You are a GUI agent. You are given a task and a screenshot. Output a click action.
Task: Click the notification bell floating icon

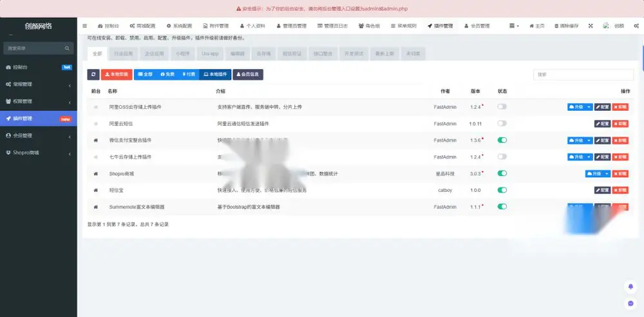[631, 287]
